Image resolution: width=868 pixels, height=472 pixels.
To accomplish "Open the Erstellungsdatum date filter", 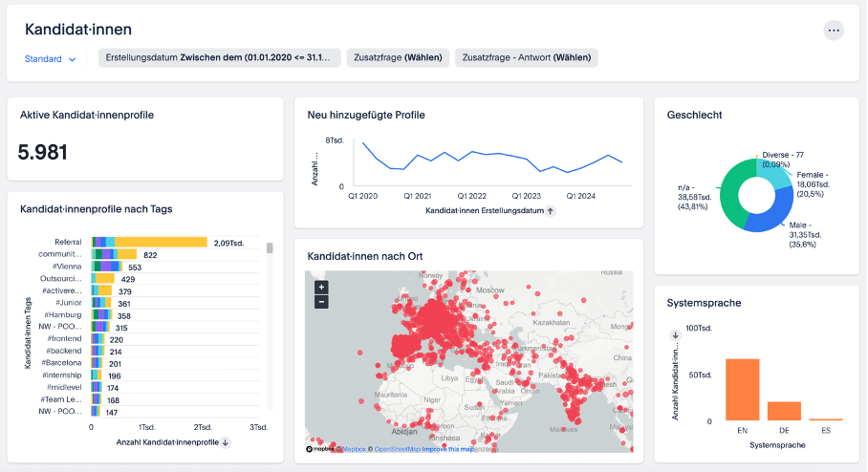I will (x=219, y=58).
